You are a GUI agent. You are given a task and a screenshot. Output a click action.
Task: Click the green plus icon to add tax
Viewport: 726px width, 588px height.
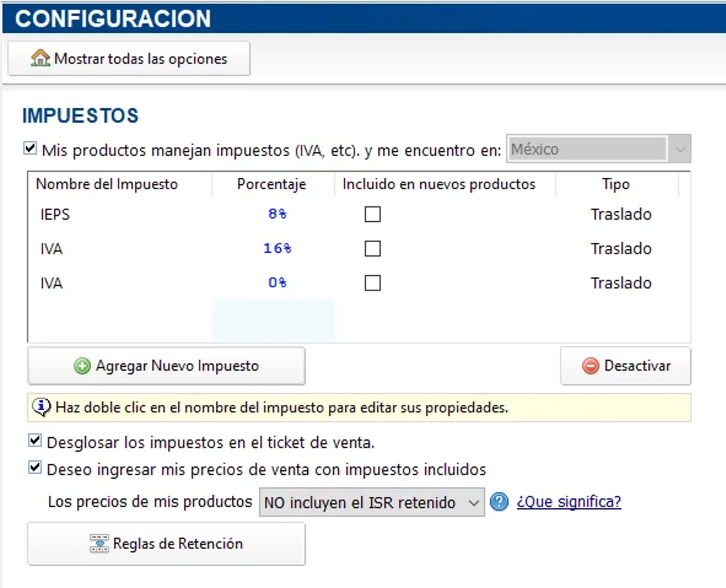point(82,366)
